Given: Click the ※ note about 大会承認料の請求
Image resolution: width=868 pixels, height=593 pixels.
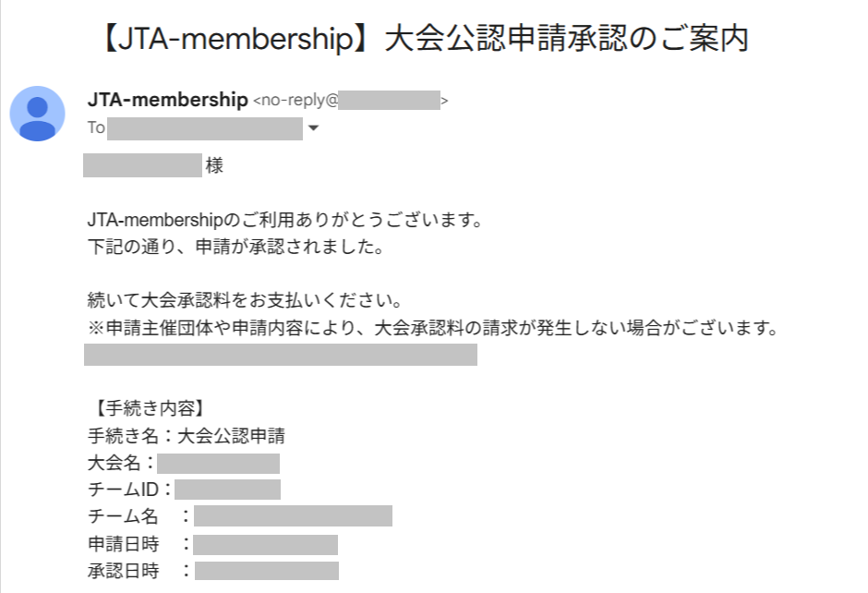Looking at the screenshot, I should click(x=431, y=328).
